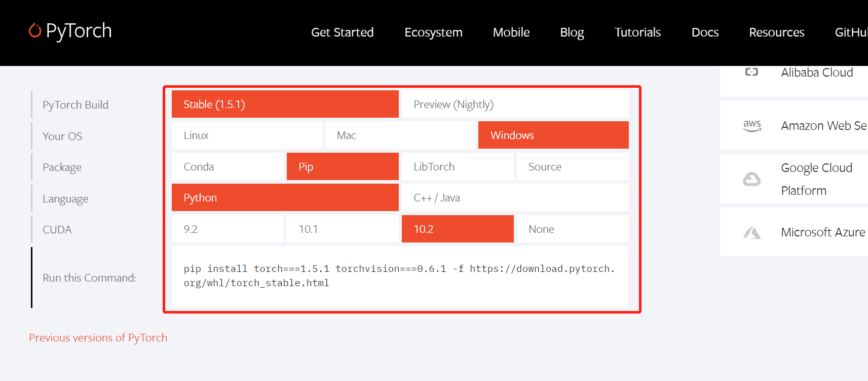Click the PyTorch wordmark home link
Screen dimensions: 868x381
pos(79,31)
